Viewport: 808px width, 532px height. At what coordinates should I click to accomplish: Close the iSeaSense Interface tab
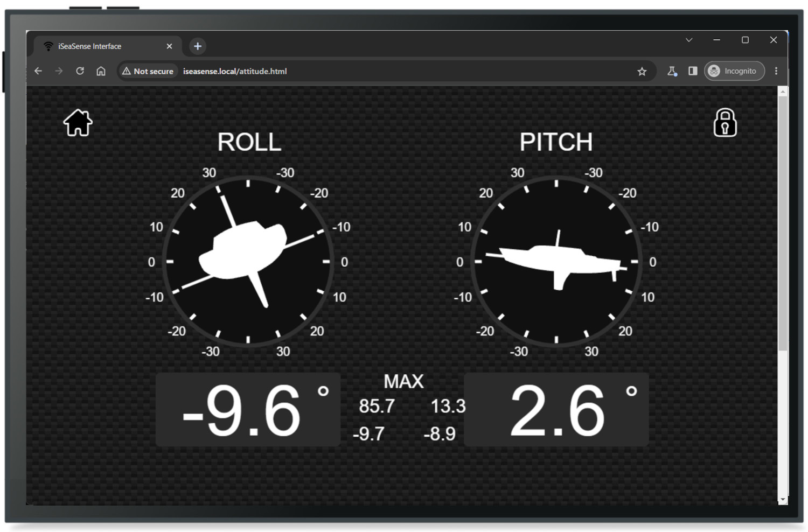click(169, 46)
